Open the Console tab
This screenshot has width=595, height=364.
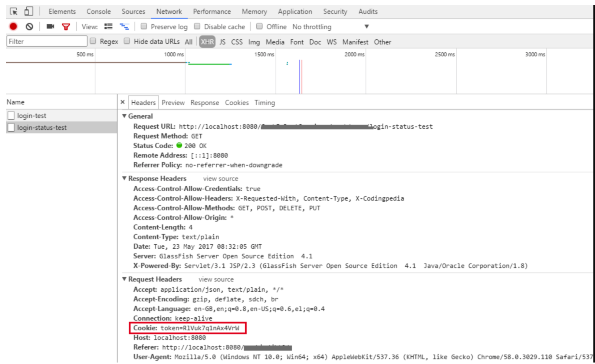pyautogui.click(x=99, y=11)
